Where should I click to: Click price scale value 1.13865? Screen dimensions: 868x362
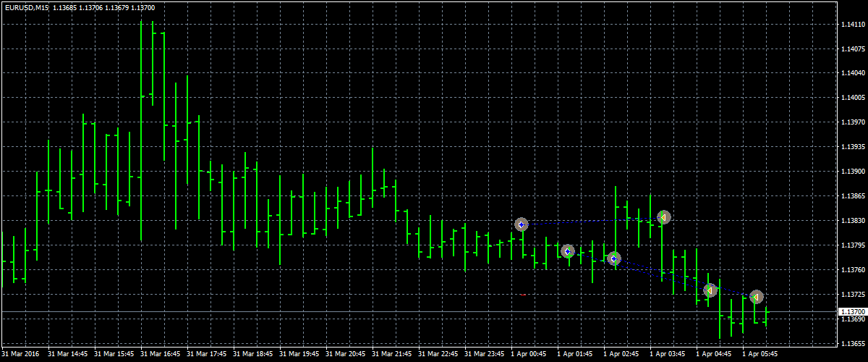tap(853, 196)
